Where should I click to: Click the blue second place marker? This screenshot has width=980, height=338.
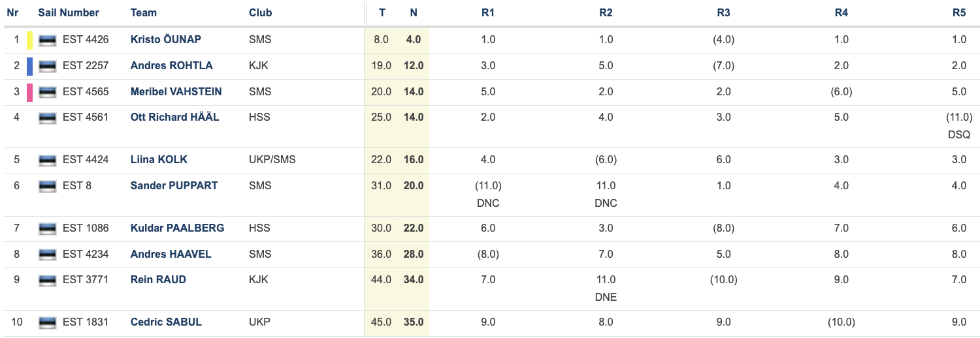click(29, 67)
